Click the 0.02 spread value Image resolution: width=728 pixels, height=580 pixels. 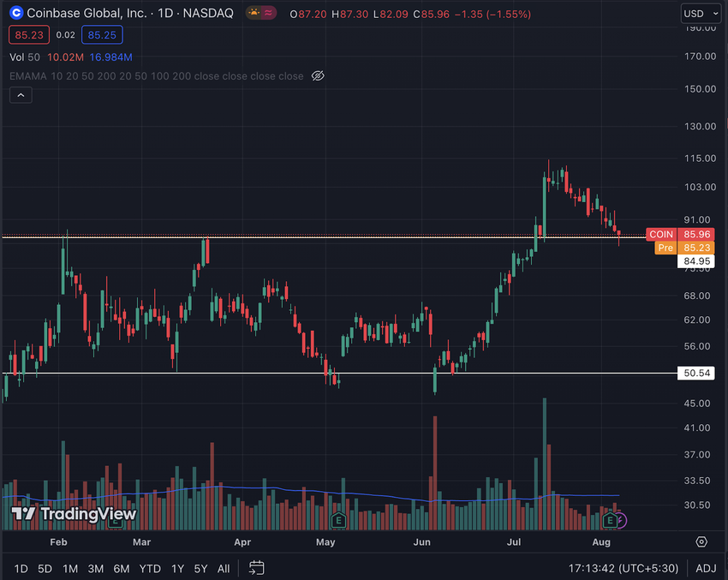point(65,35)
